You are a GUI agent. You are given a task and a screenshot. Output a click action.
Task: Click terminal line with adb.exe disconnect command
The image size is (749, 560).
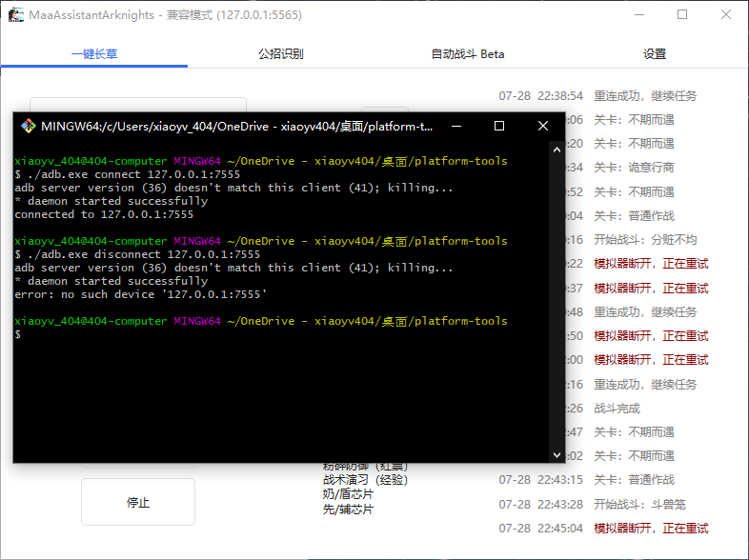click(x=137, y=254)
